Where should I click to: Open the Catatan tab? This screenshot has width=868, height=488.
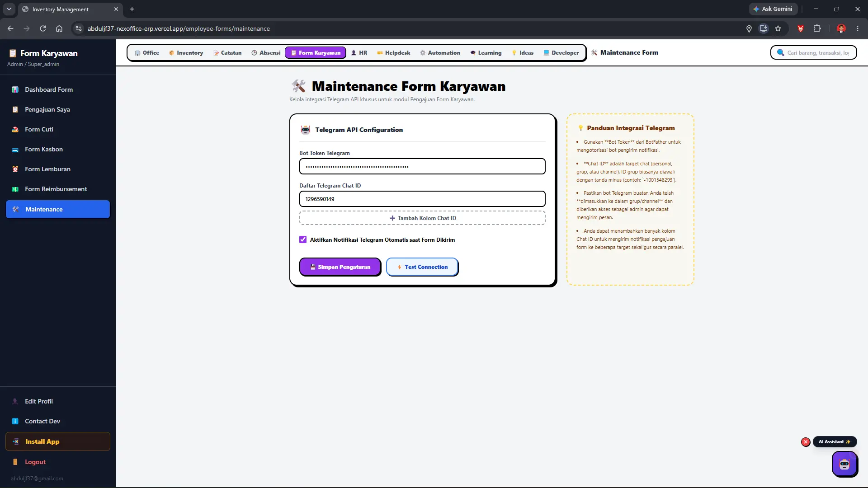(x=228, y=53)
